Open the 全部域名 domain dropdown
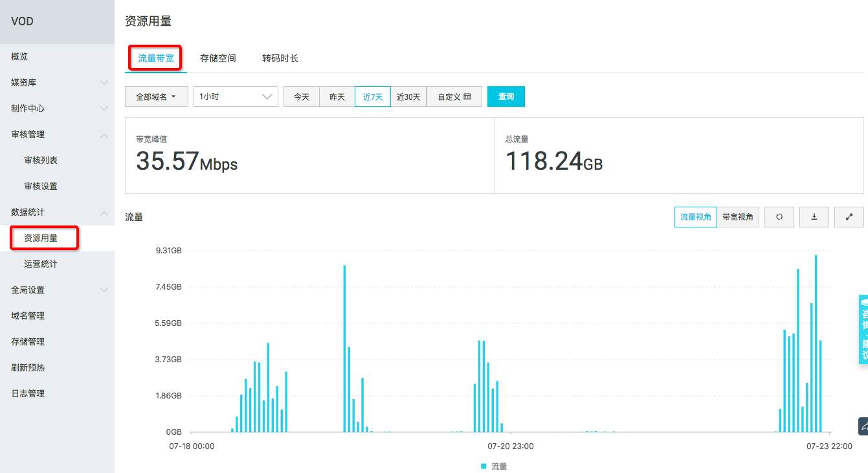868x473 pixels. coord(157,97)
